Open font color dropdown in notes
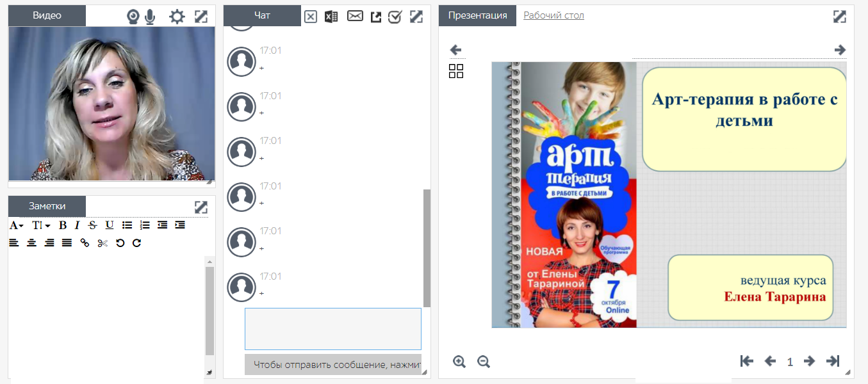Screen dimensions: 868x384 pyautogui.click(x=17, y=225)
